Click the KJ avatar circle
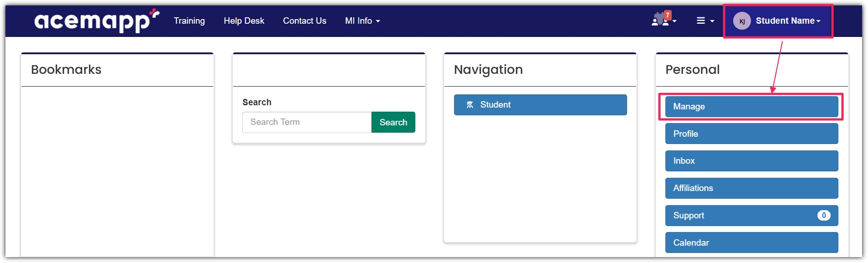The height and width of the screenshot is (263, 868). pyautogui.click(x=741, y=21)
